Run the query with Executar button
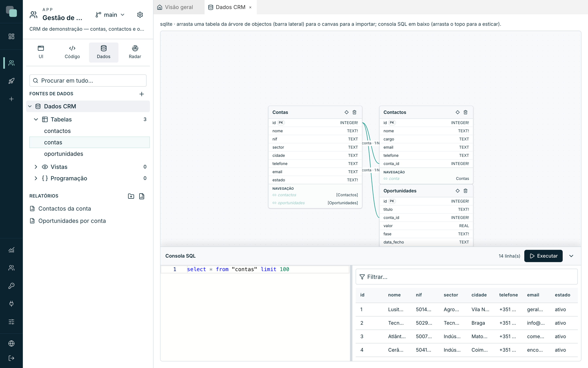This screenshot has height=368, width=588. pos(543,256)
